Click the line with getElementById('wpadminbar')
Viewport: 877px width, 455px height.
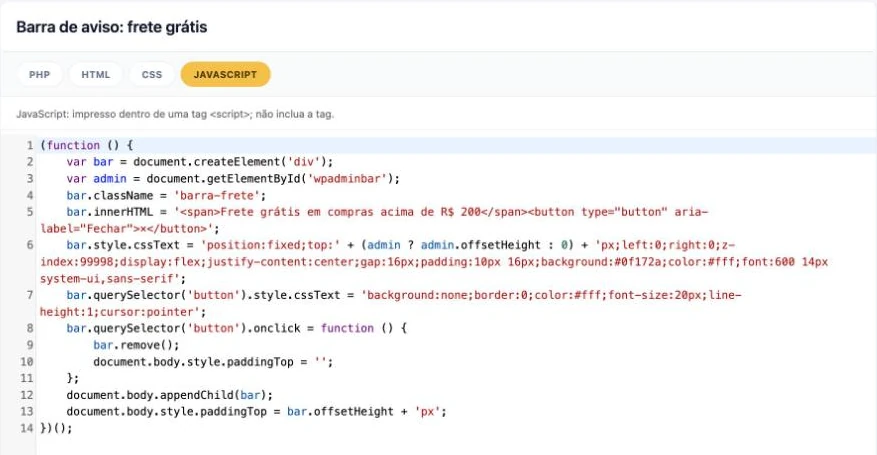[x=233, y=179]
